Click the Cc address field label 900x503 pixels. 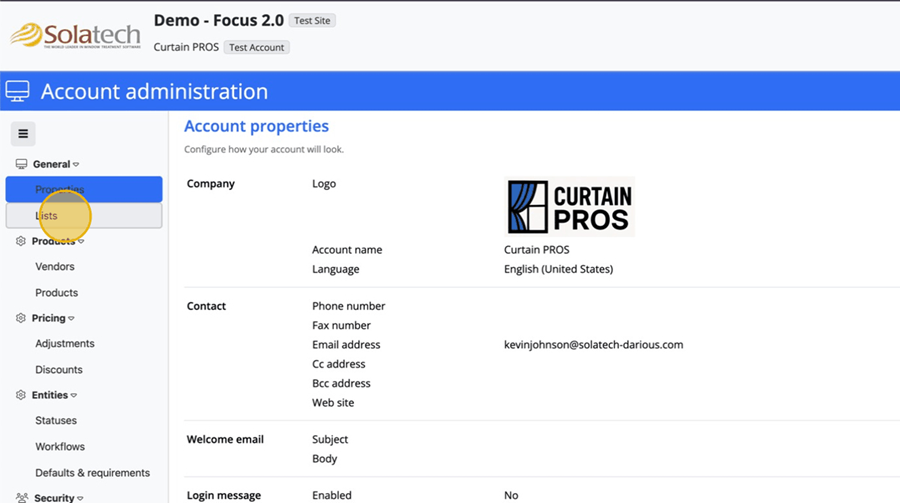(339, 364)
